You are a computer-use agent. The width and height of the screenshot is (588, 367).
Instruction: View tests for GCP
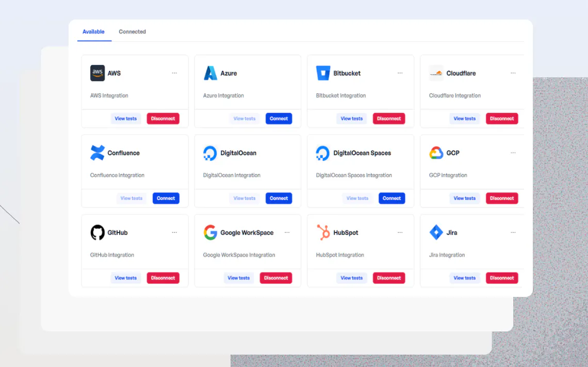click(x=465, y=198)
